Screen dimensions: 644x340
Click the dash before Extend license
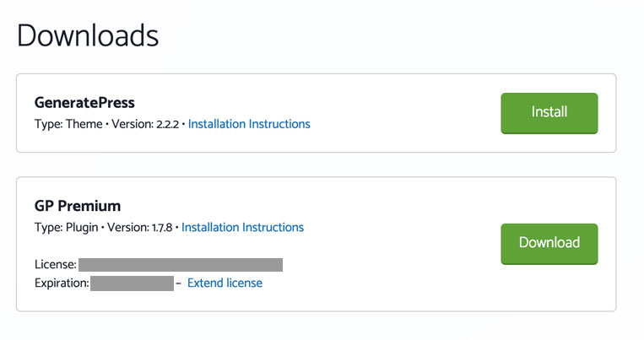click(x=179, y=283)
